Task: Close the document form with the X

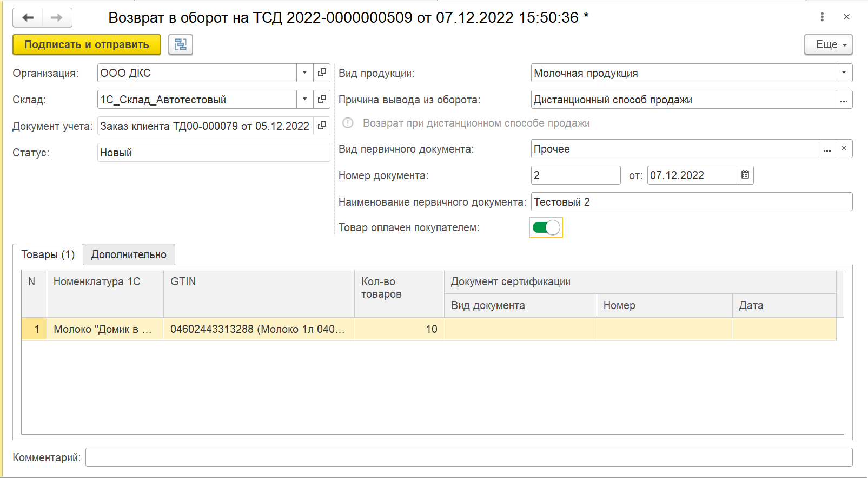Action: tap(846, 17)
